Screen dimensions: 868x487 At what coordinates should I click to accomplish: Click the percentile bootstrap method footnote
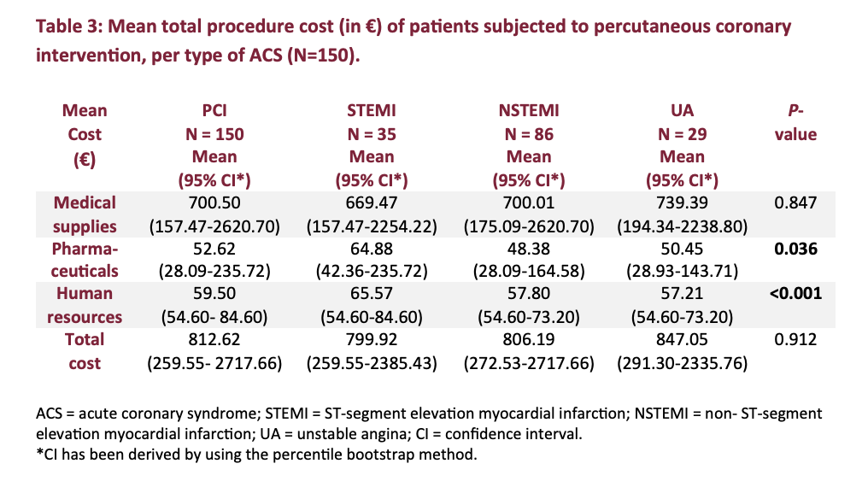[256, 454]
